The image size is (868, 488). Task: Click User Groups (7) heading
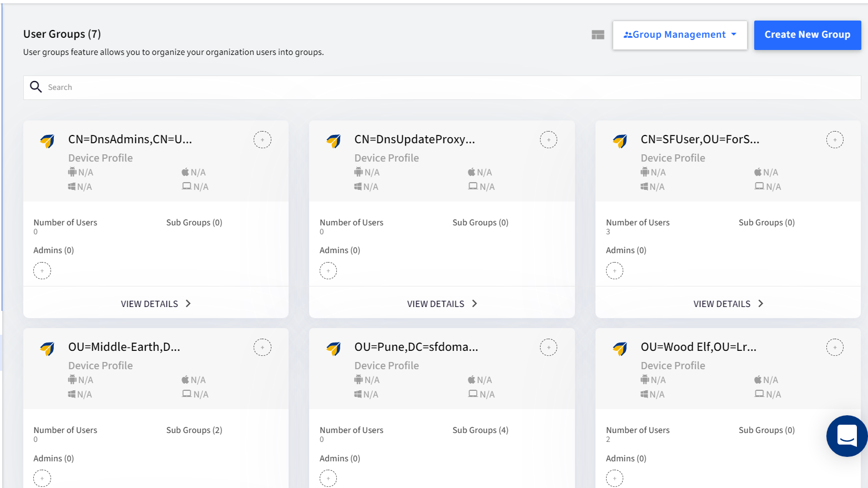62,34
